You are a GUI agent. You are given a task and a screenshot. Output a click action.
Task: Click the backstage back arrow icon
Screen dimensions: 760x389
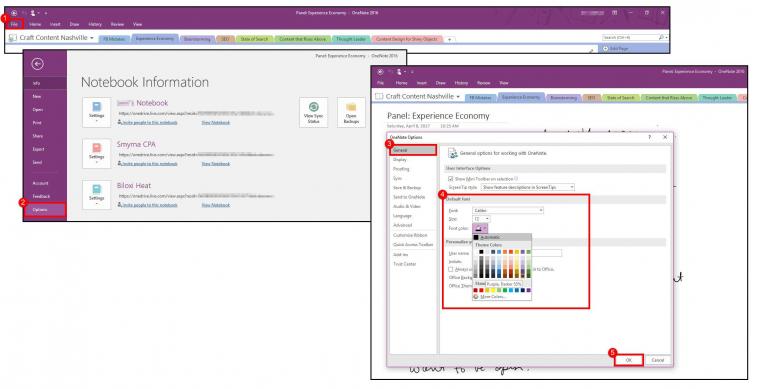click(37, 64)
